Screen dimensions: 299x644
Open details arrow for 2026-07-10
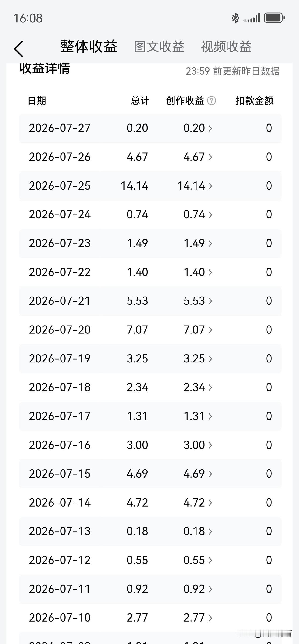click(x=210, y=618)
